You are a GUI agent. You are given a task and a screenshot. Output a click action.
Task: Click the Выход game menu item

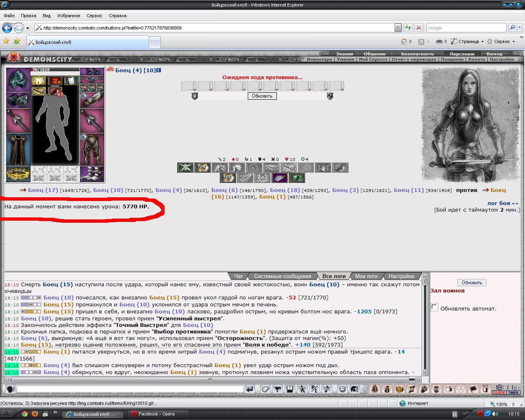(x=494, y=54)
